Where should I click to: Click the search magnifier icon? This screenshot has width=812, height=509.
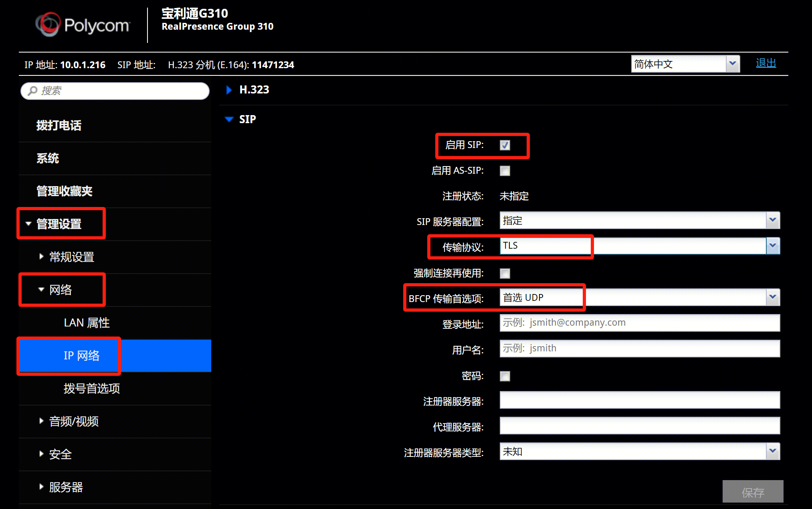(x=32, y=91)
